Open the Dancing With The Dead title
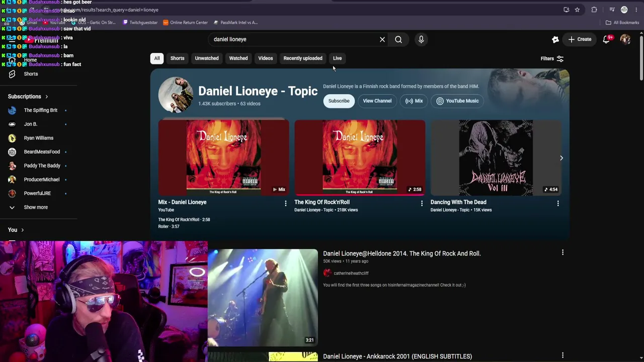Viewport: 644px width, 362px height. click(458, 202)
